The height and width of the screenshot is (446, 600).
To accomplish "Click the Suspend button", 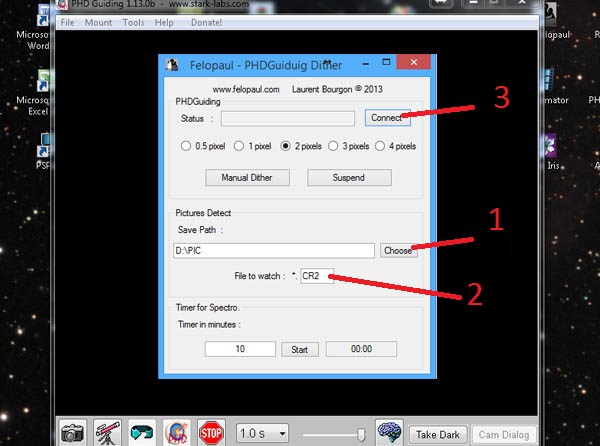I will point(349,177).
